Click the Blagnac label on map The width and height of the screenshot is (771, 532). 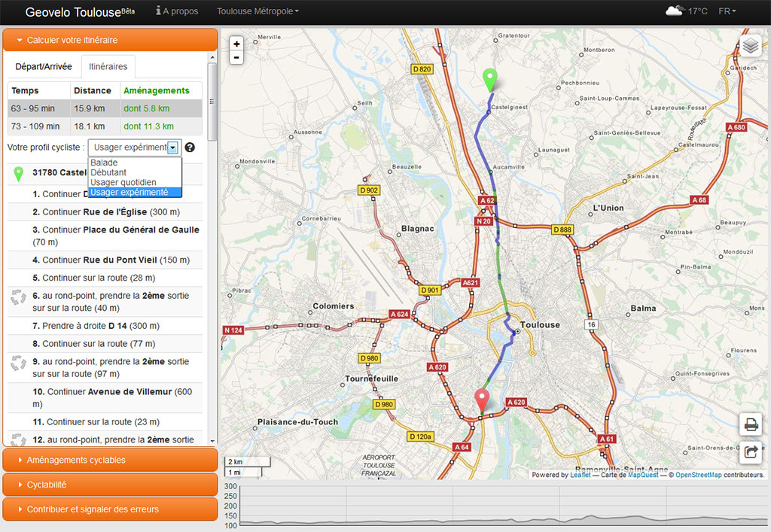417,229
